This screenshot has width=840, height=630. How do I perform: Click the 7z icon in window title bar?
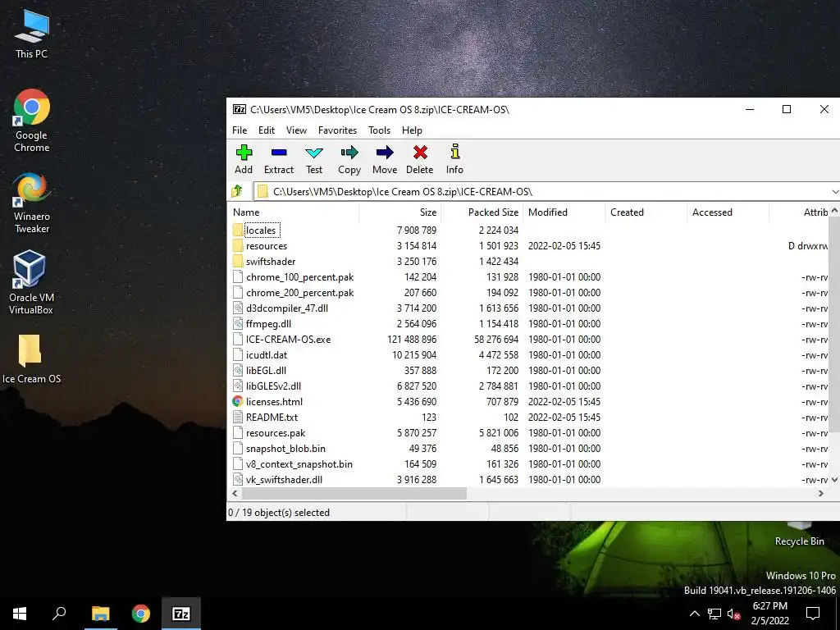239,109
